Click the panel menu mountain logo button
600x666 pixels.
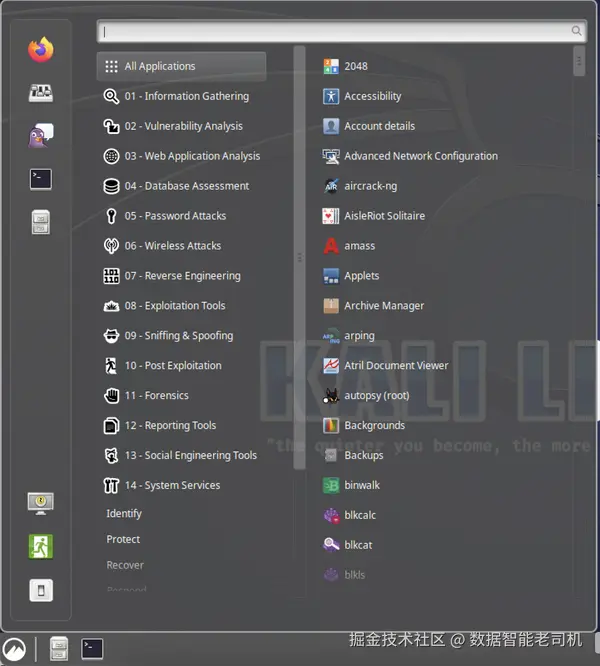14,649
